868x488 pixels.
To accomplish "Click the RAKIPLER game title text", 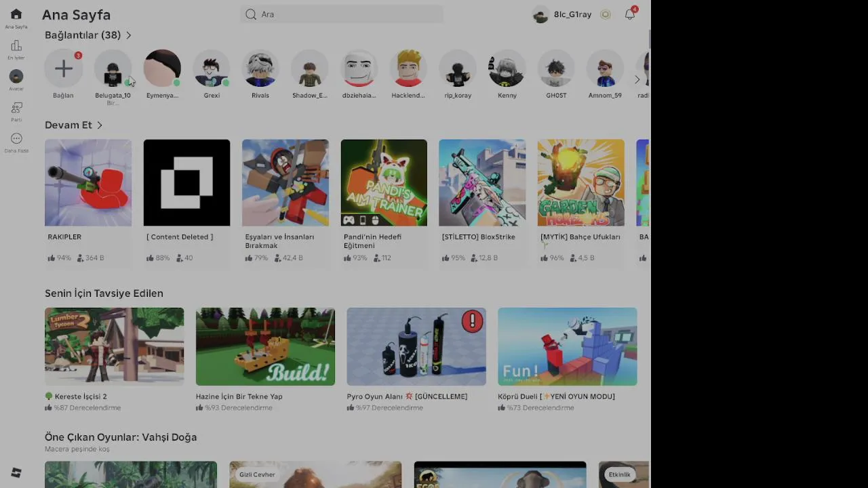I will 64,237.
